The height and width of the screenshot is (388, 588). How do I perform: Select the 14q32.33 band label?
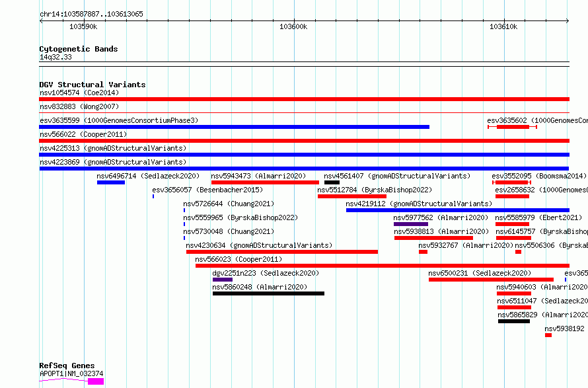tap(55, 57)
